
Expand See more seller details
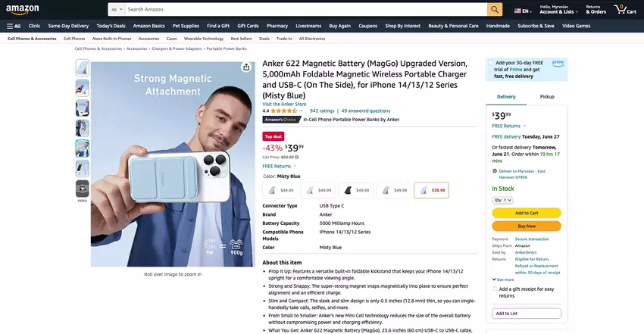(503, 279)
